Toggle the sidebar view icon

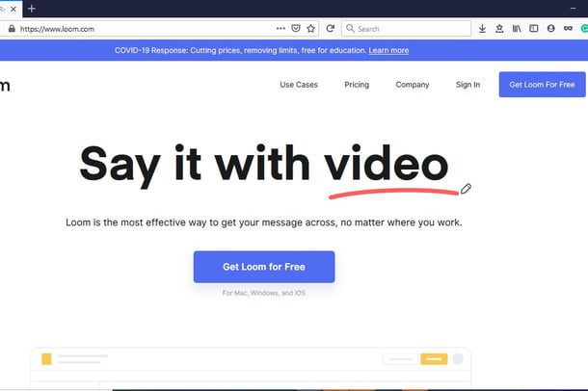[x=533, y=29]
